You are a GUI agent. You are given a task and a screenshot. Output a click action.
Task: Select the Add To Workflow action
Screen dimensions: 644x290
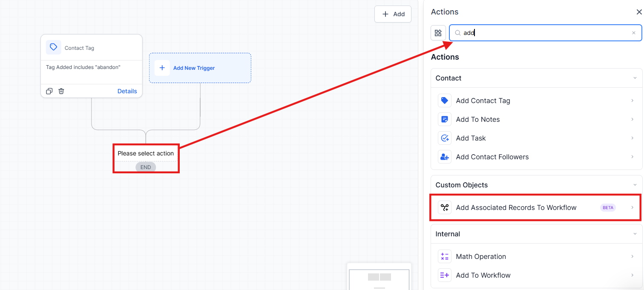pos(483,276)
